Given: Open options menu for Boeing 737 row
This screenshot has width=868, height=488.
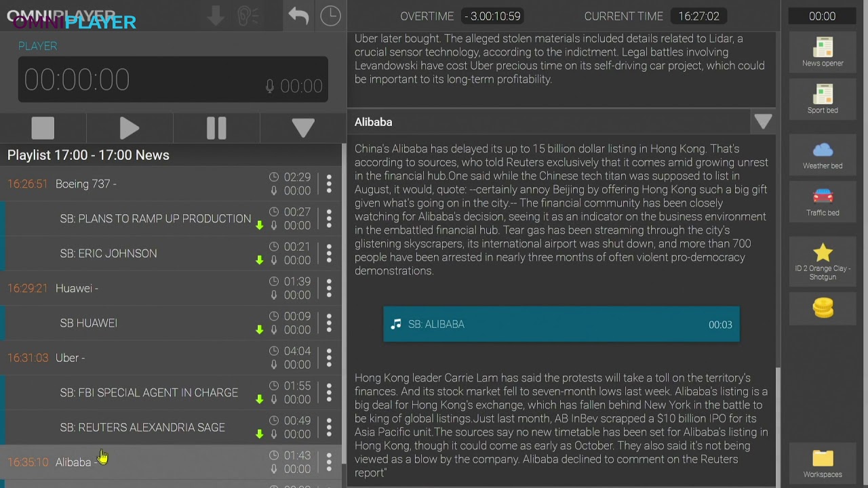Looking at the screenshot, I should click(329, 184).
